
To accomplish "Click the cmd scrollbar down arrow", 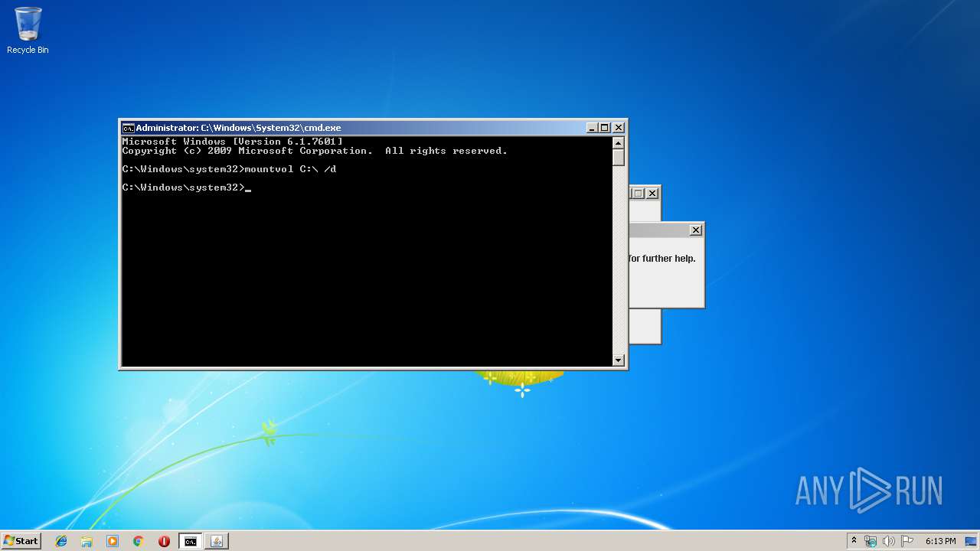I will tap(619, 360).
